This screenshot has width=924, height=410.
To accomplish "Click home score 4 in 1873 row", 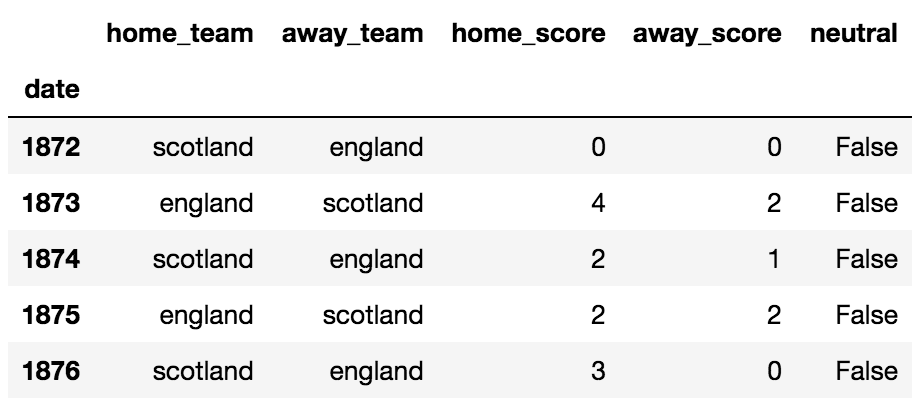I will pyautogui.click(x=598, y=204).
